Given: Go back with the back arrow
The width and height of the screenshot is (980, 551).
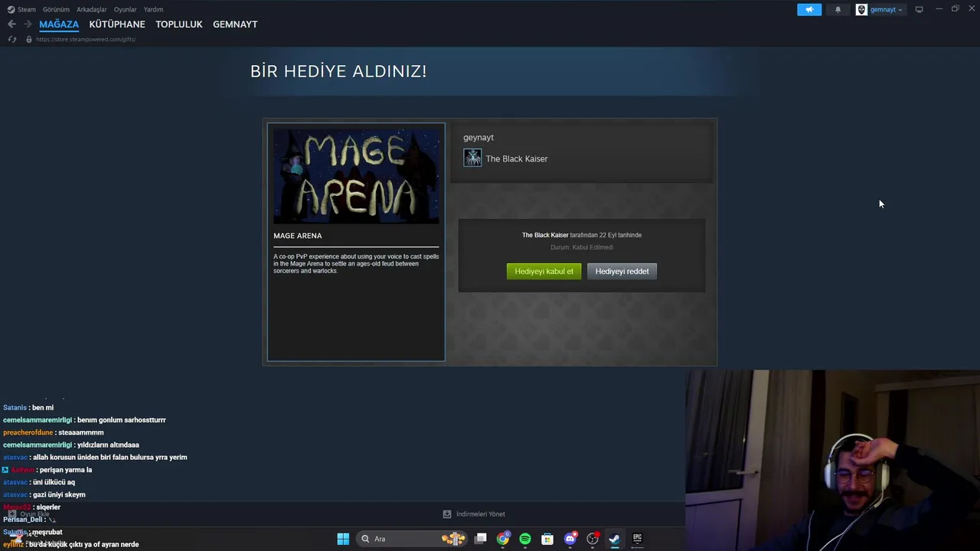Looking at the screenshot, I should click(11, 24).
